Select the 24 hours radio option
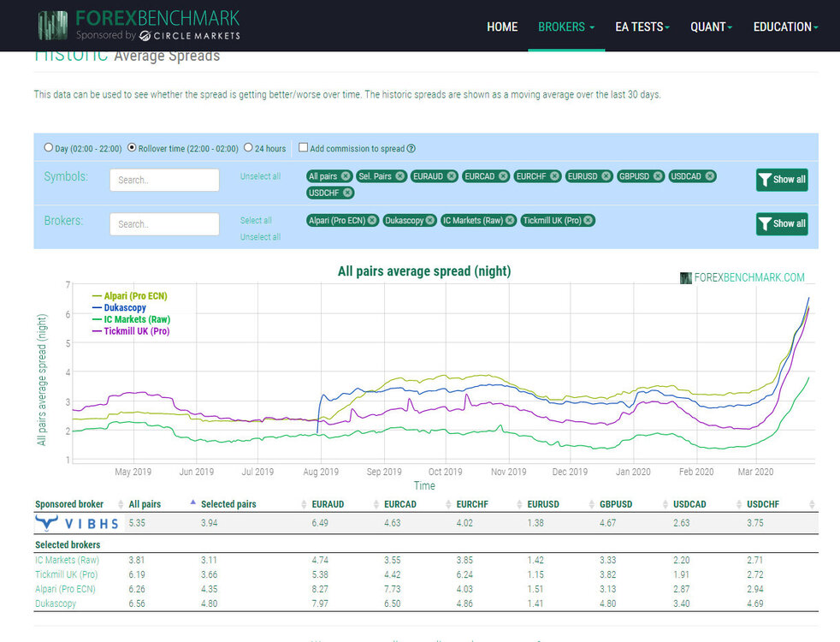This screenshot has height=642, width=840. pos(248,147)
